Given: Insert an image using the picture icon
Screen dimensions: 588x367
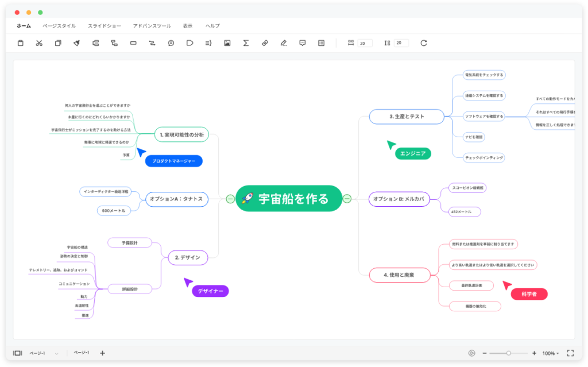Looking at the screenshot, I should coord(227,43).
